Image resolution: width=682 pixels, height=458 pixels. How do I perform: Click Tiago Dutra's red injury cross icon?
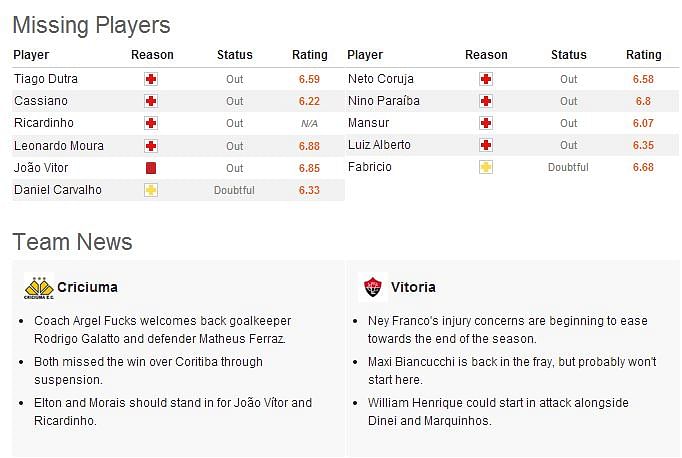(151, 79)
